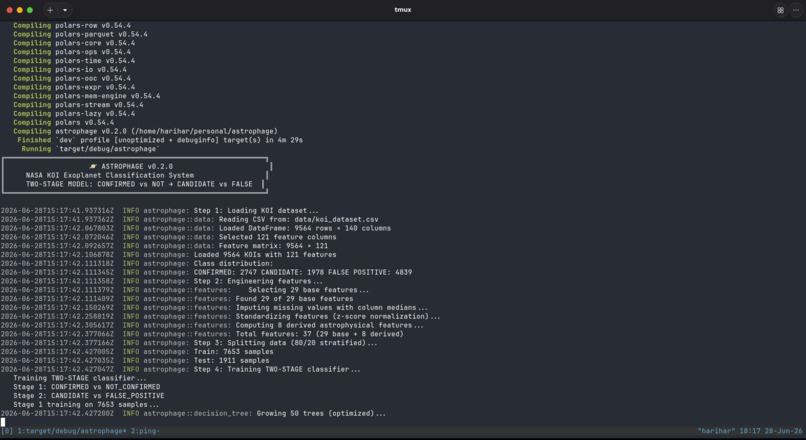The height and width of the screenshot is (440, 806).
Task: Click "Selecting 29 base features..." log line
Action: click(x=308, y=290)
